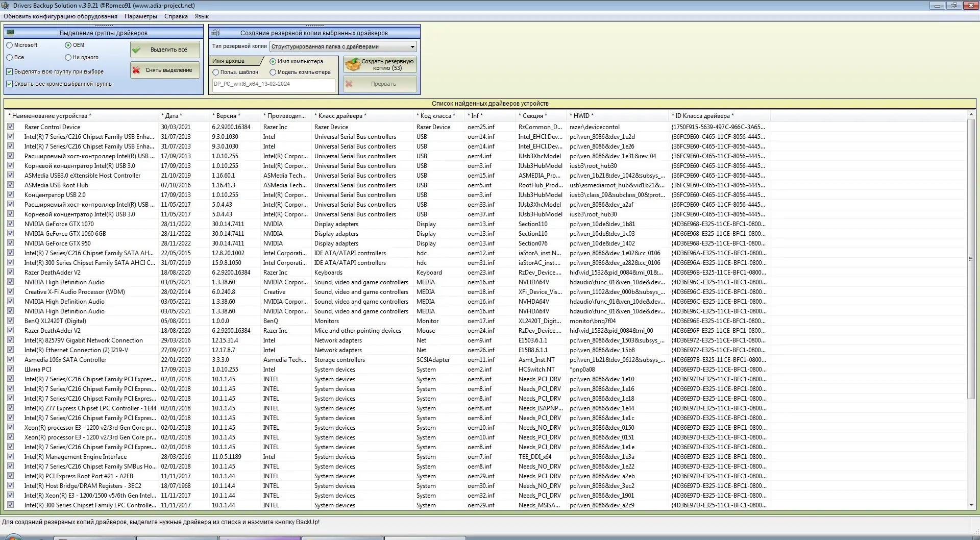
Task: Click the "Прервать" button
Action: [380, 84]
